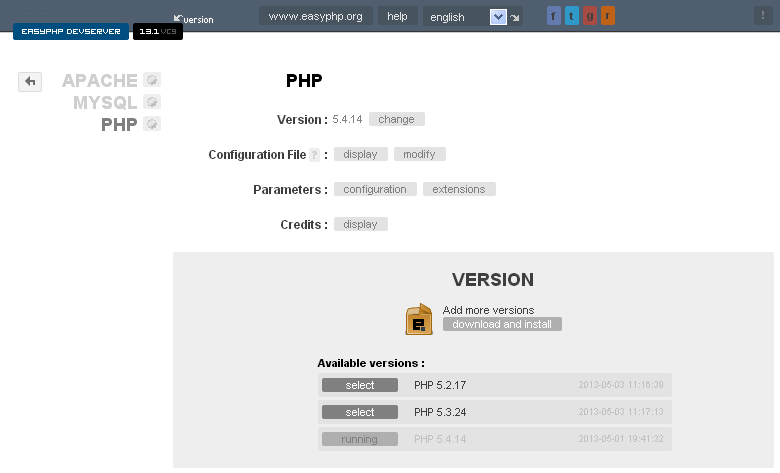
Task: Open the help link
Action: [x=397, y=16]
